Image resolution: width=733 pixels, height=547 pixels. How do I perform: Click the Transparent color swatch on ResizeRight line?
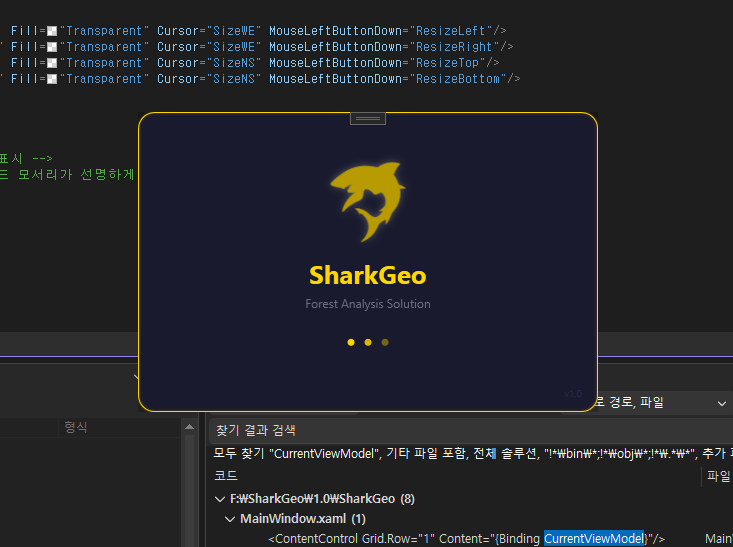tap(52, 47)
